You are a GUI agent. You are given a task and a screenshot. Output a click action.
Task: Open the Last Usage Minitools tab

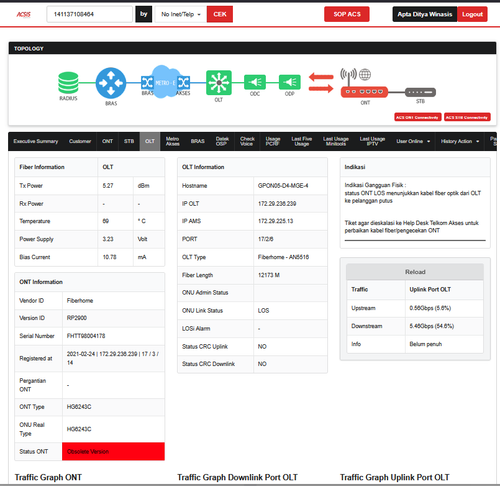pos(336,141)
